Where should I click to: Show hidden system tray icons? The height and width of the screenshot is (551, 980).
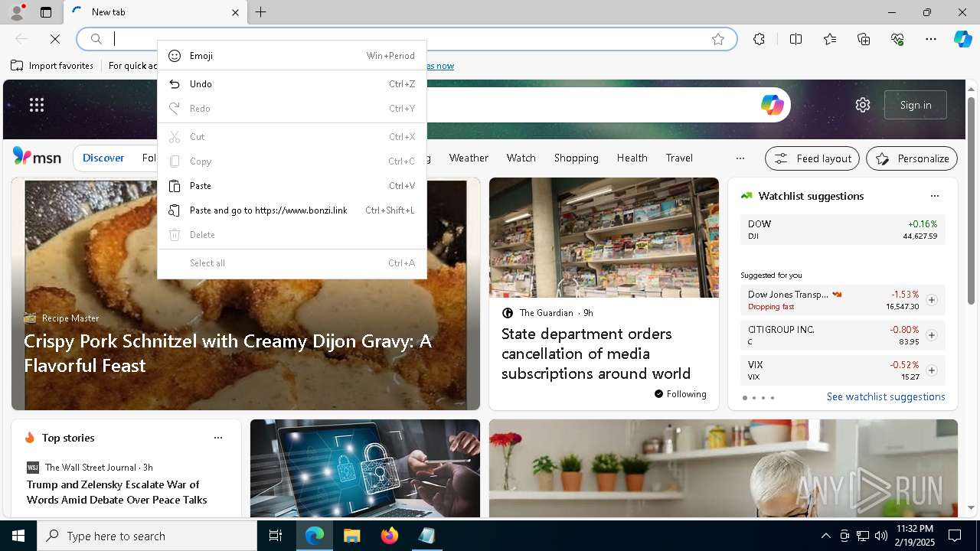[825, 536]
